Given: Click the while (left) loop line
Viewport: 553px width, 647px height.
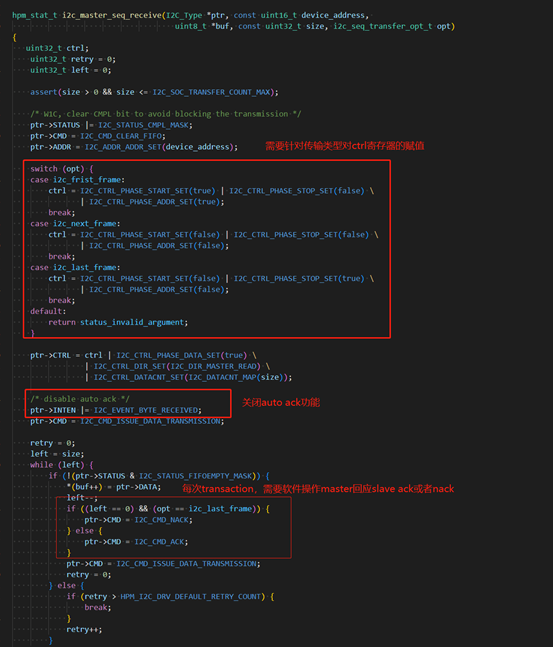Looking at the screenshot, I should 62,465.
